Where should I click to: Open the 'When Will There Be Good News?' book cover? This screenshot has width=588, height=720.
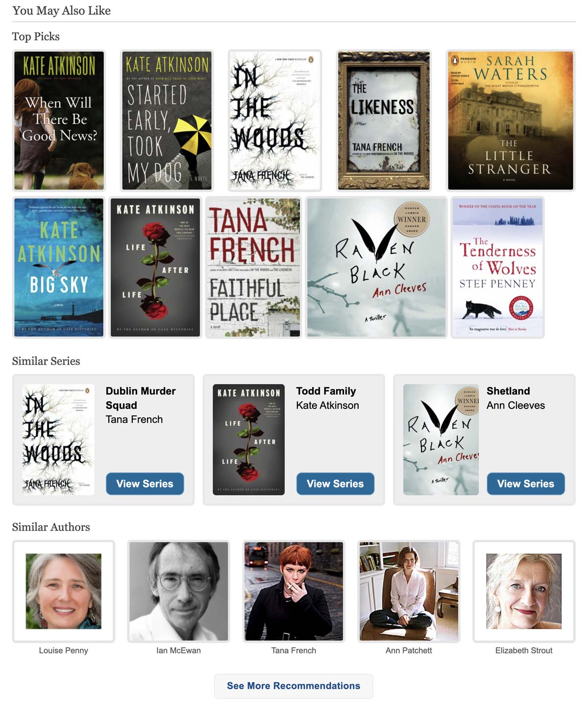tap(59, 120)
